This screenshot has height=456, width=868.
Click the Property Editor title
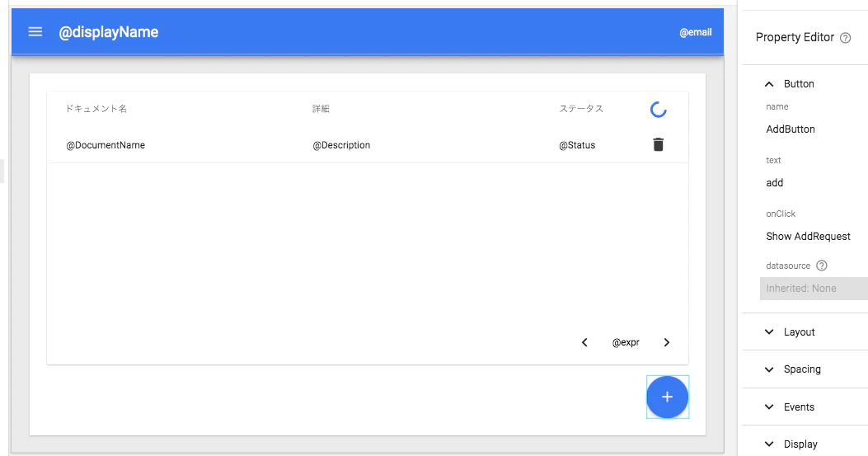[795, 37]
